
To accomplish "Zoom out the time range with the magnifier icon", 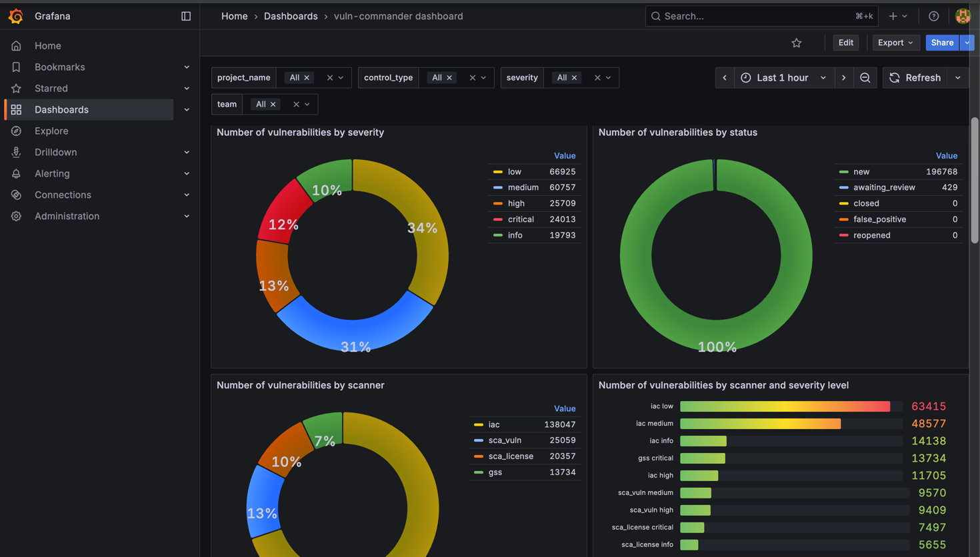I will pos(865,78).
